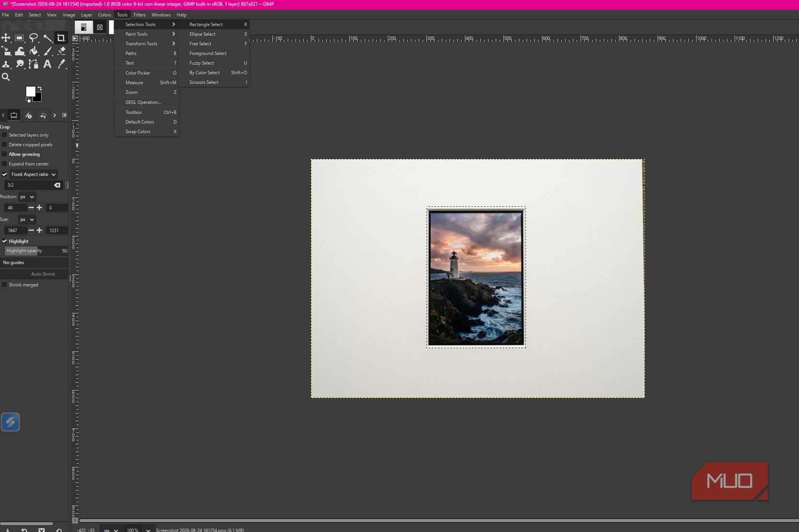Select the Color Picker eyedropper tool
The height and width of the screenshot is (532, 799).
61,64
